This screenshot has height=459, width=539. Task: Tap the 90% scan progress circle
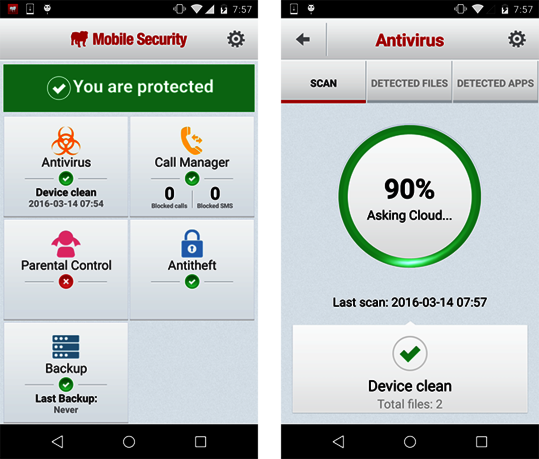pos(409,196)
